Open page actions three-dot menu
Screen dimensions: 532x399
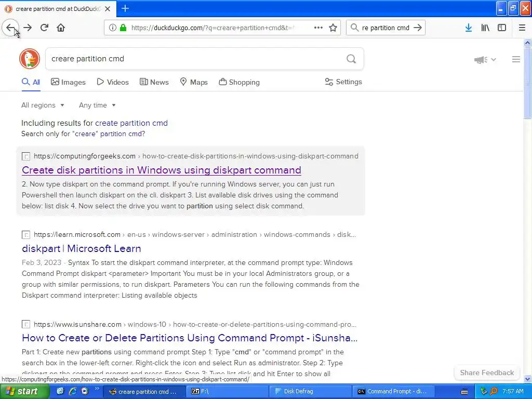coord(318,28)
